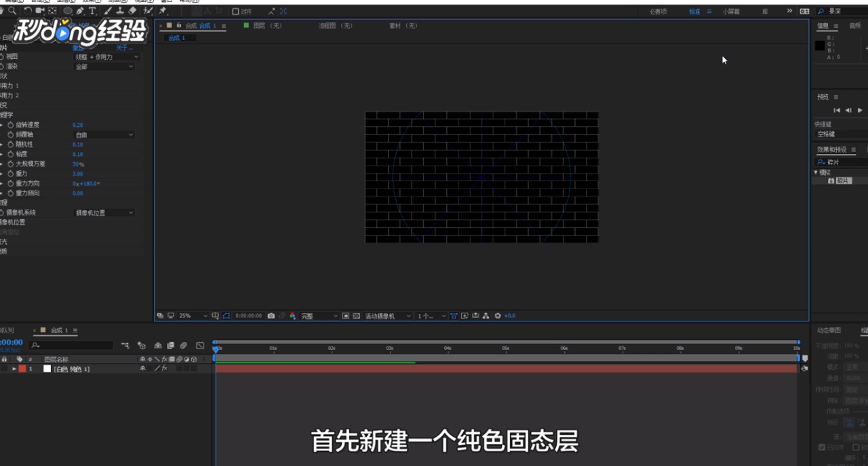Toggle the region of interest button
Image resolution: width=868 pixels, height=466 pixels.
pos(346,316)
